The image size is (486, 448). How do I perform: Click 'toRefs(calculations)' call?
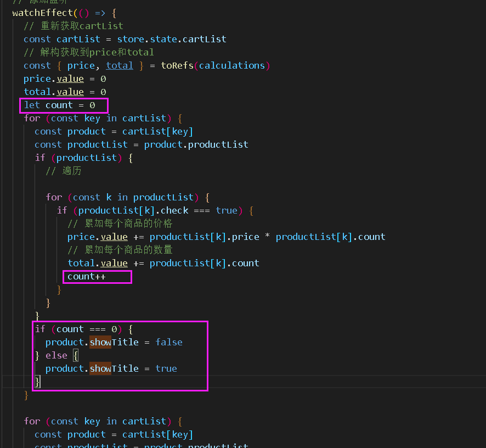216,65
